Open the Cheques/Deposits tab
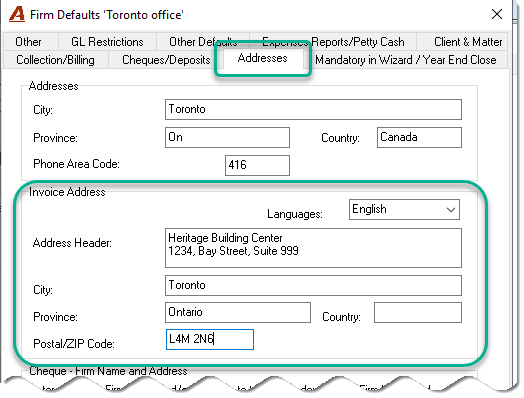Viewport: 524px width, 398px height. 166,60
